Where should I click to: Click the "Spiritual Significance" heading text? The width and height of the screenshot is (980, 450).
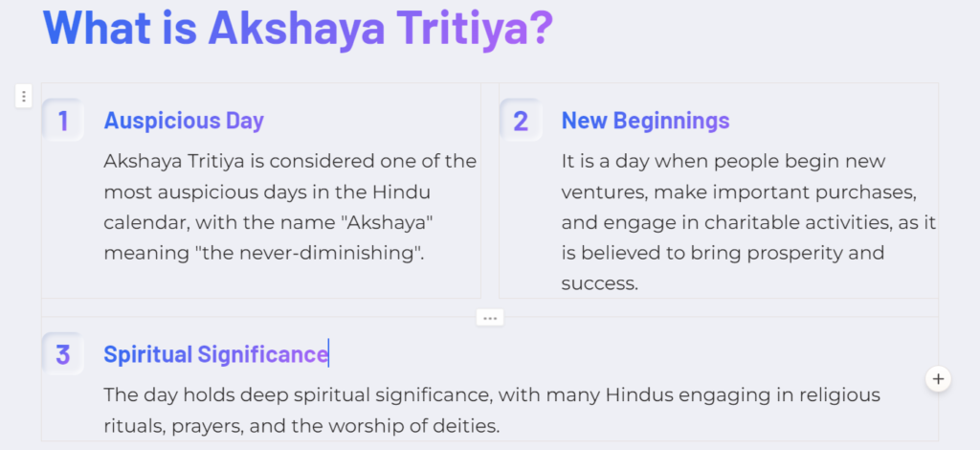click(215, 354)
